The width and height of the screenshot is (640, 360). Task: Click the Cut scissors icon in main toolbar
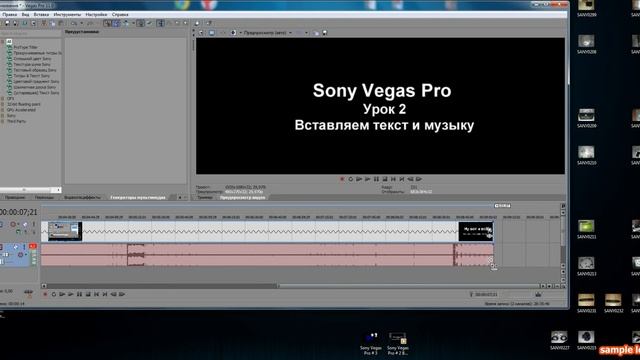(x=44, y=23)
